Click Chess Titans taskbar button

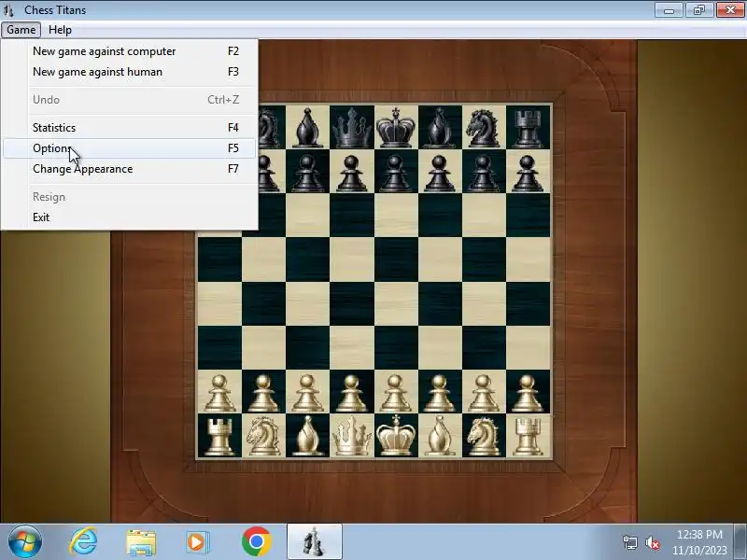pyautogui.click(x=315, y=542)
